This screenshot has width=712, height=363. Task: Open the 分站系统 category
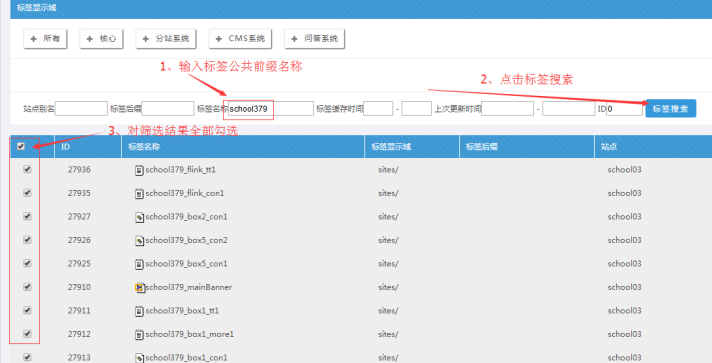[x=166, y=39]
